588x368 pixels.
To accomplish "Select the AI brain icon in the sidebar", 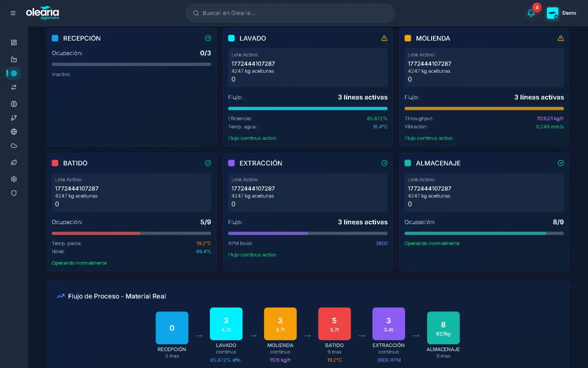I will (13, 104).
